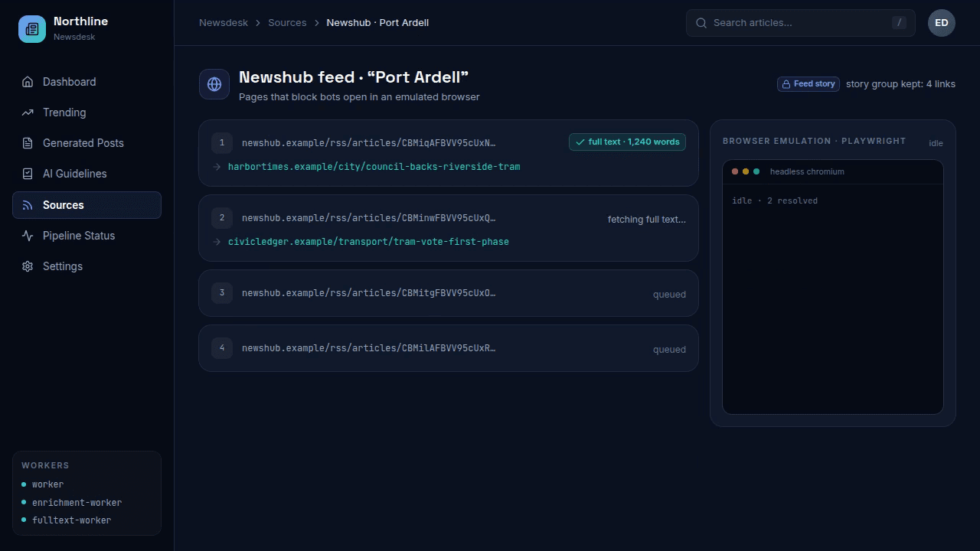Click row number 1 badge
This screenshot has width=980, height=551.
coord(222,142)
